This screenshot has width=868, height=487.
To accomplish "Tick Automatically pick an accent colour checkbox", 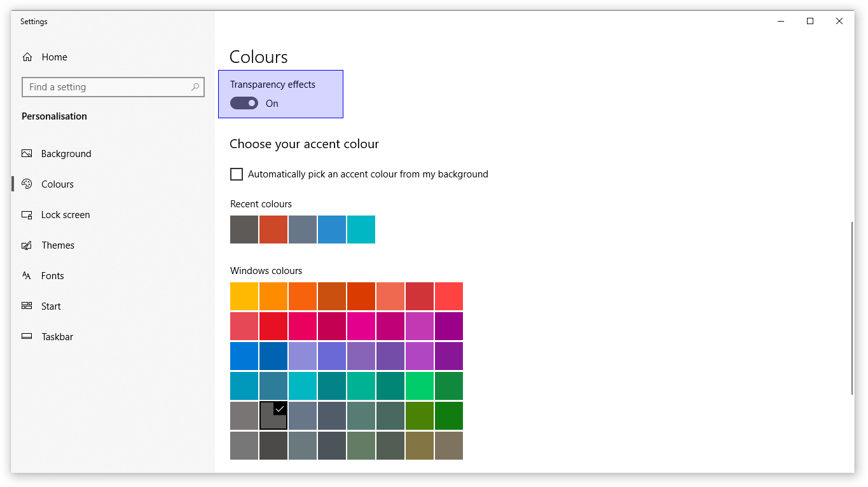I will pyautogui.click(x=237, y=174).
